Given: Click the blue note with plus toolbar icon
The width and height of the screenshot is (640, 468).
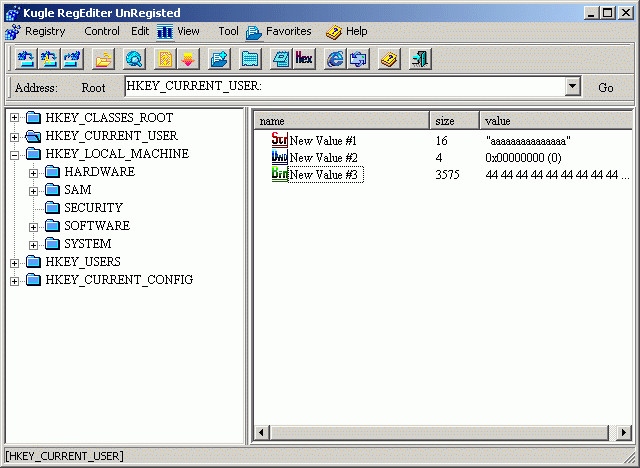Looking at the screenshot, I should [x=219, y=60].
